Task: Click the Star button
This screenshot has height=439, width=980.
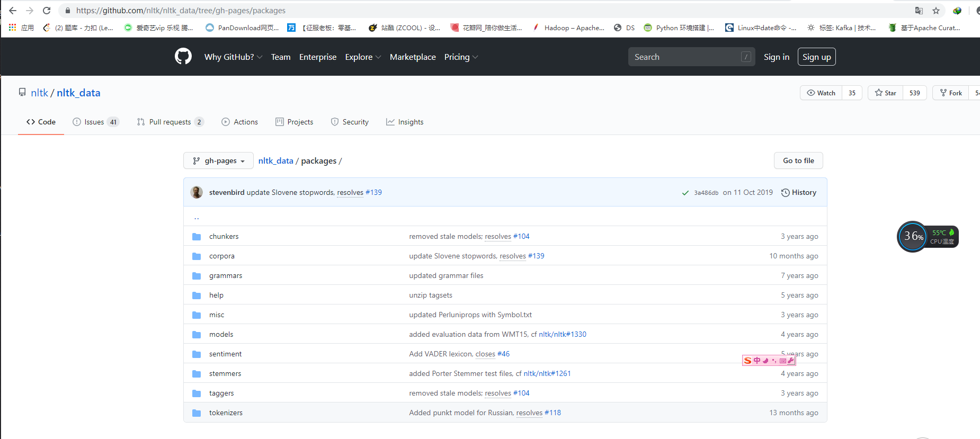Action: 886,93
